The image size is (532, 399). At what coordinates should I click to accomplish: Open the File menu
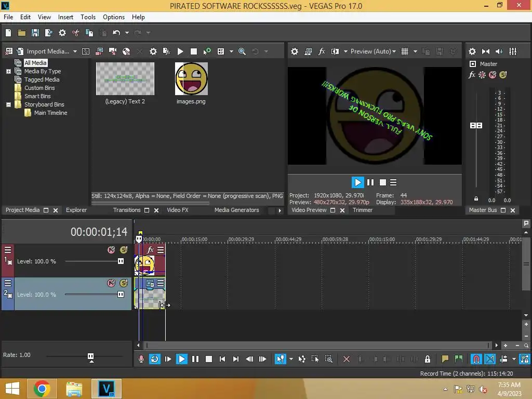pos(8,17)
